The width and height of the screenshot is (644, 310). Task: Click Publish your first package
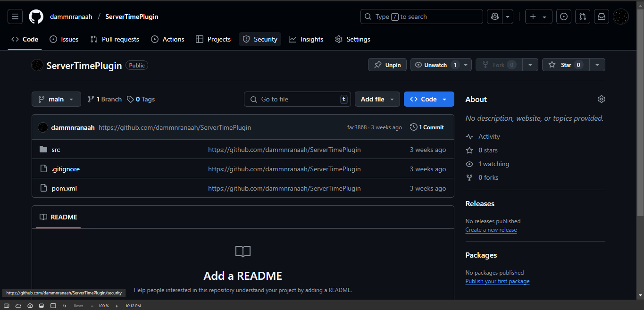pyautogui.click(x=497, y=281)
